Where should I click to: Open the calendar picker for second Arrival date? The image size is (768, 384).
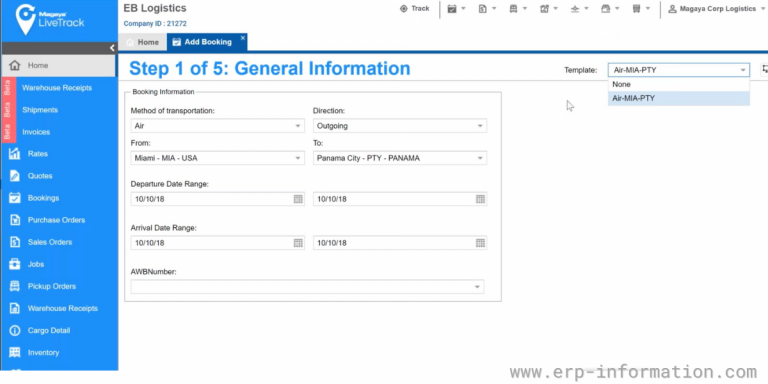[x=480, y=243]
